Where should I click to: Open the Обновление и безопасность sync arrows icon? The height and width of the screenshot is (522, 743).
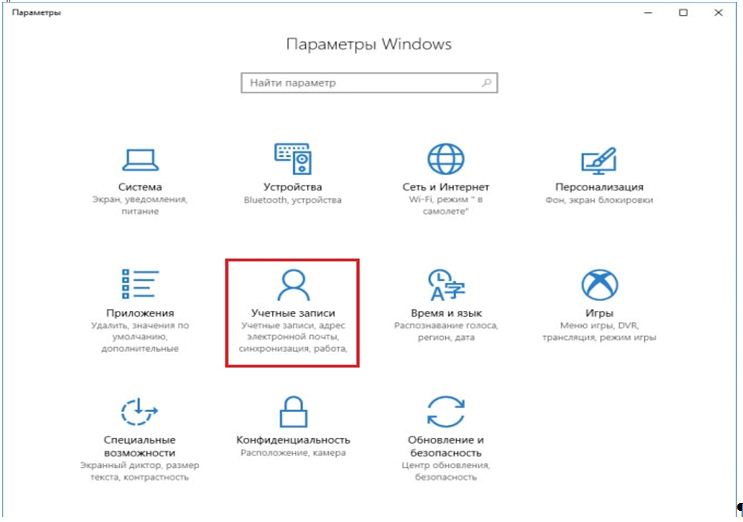tap(445, 412)
